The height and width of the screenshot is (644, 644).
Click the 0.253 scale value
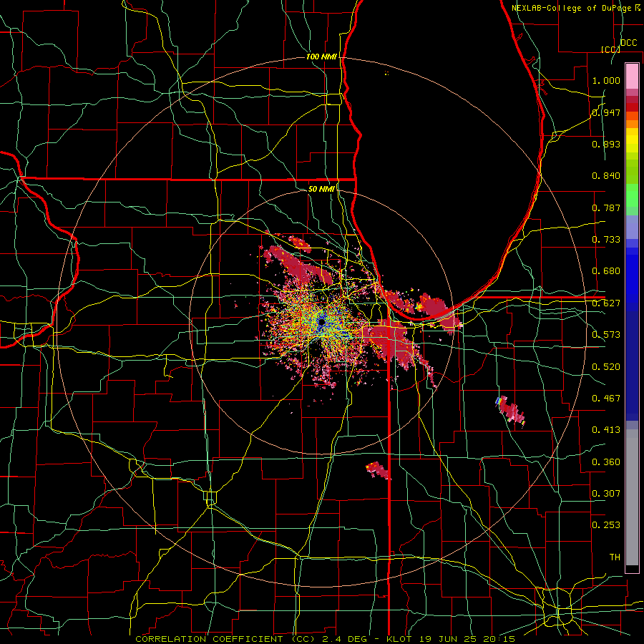pos(606,525)
